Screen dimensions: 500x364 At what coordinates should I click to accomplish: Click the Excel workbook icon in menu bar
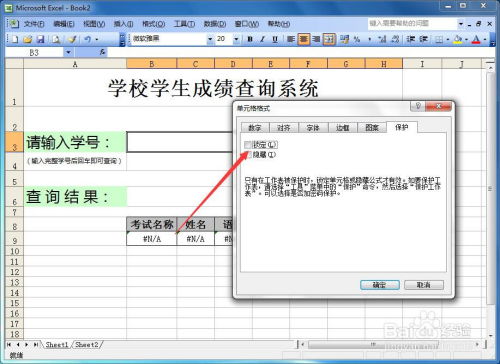[13, 24]
